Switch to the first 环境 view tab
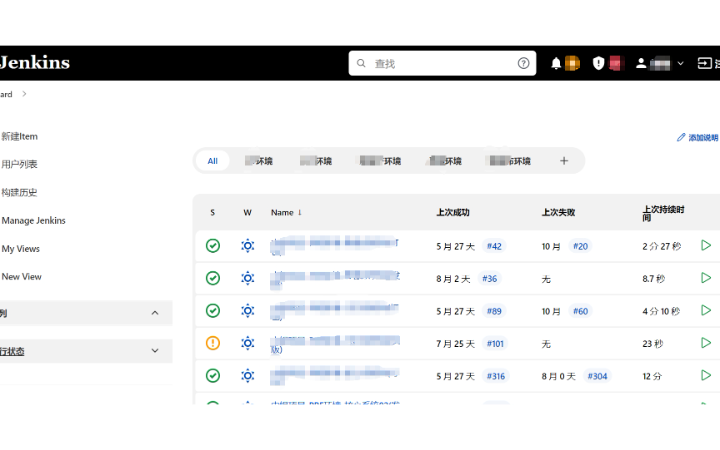 pos(259,161)
